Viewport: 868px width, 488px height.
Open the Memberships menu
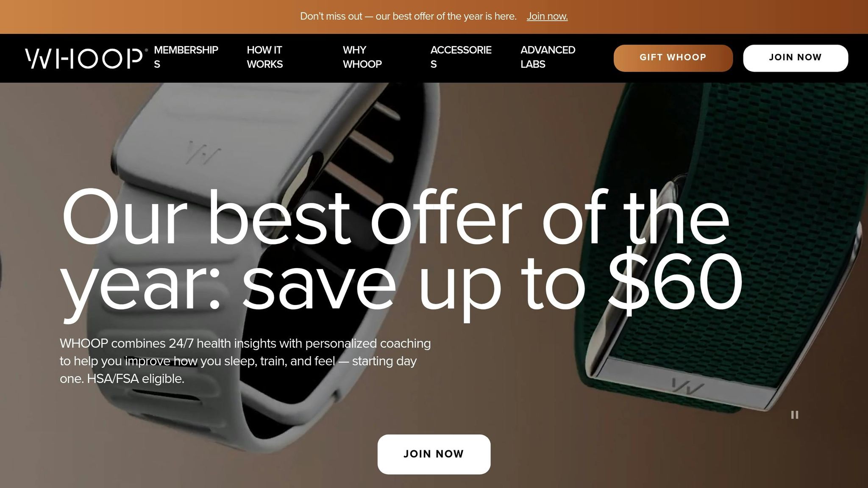point(186,57)
